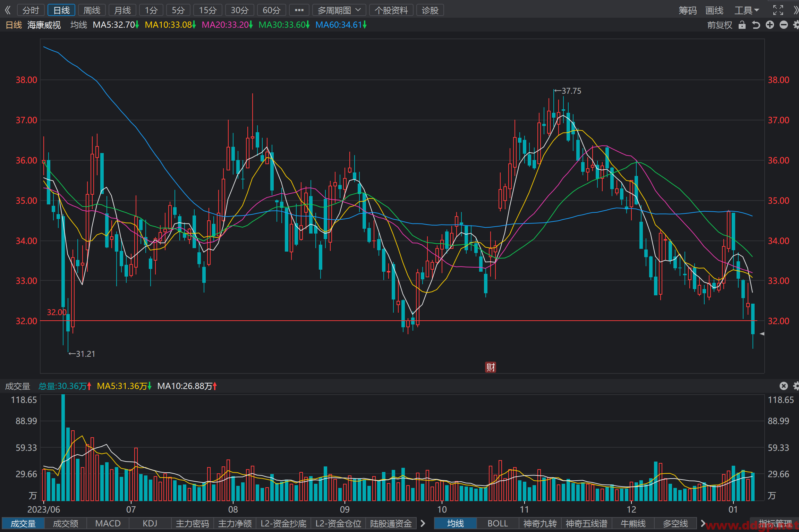The image size is (799, 532).
Task: Open 个股资料 stock info
Action: (x=391, y=10)
